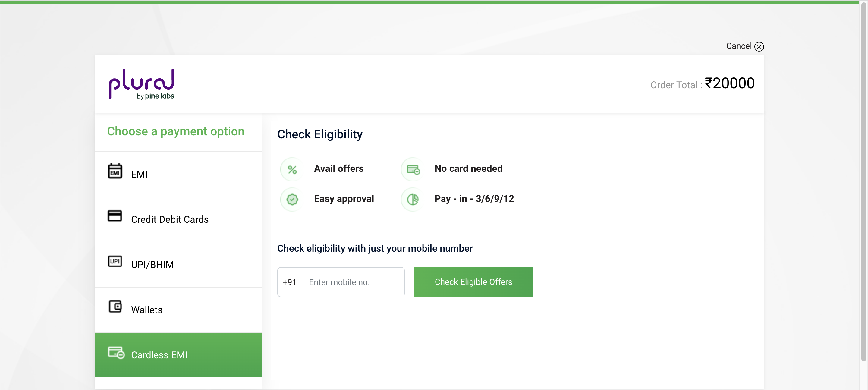Screen dimensions: 868x390
Task: Click the Cancel circled X icon
Action: [759, 46]
